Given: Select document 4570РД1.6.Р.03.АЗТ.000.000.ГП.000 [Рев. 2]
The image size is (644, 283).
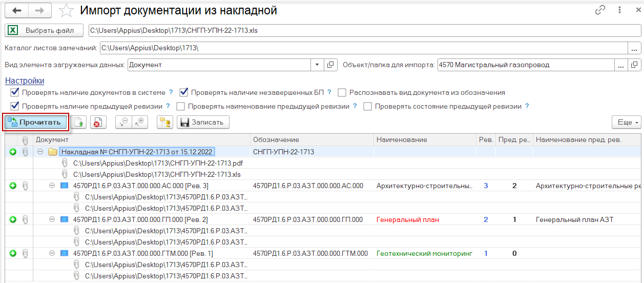Looking at the screenshot, I should click(140, 219).
